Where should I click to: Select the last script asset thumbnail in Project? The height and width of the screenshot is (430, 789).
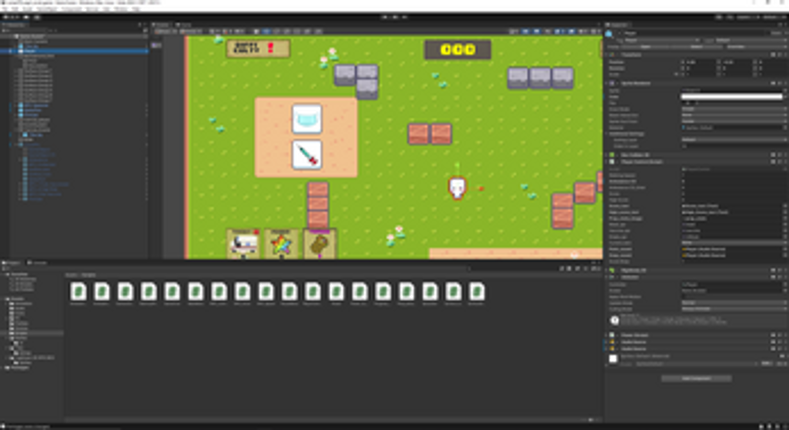pyautogui.click(x=477, y=292)
